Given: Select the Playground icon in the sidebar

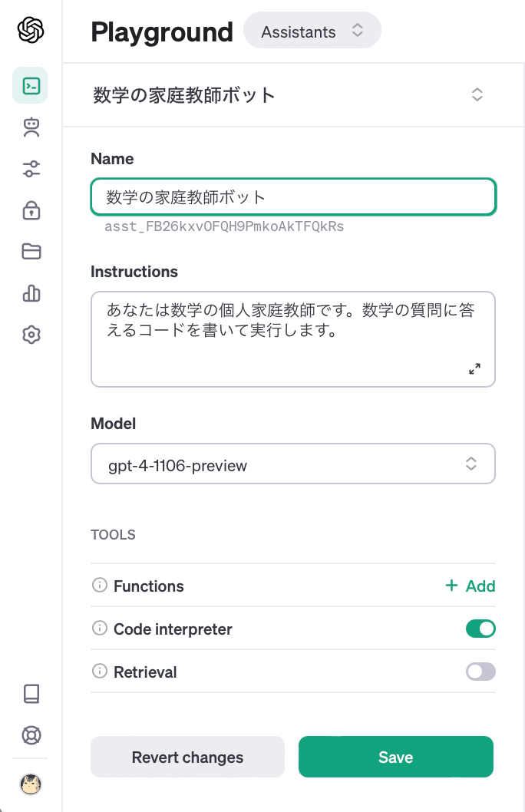Looking at the screenshot, I should [30, 85].
